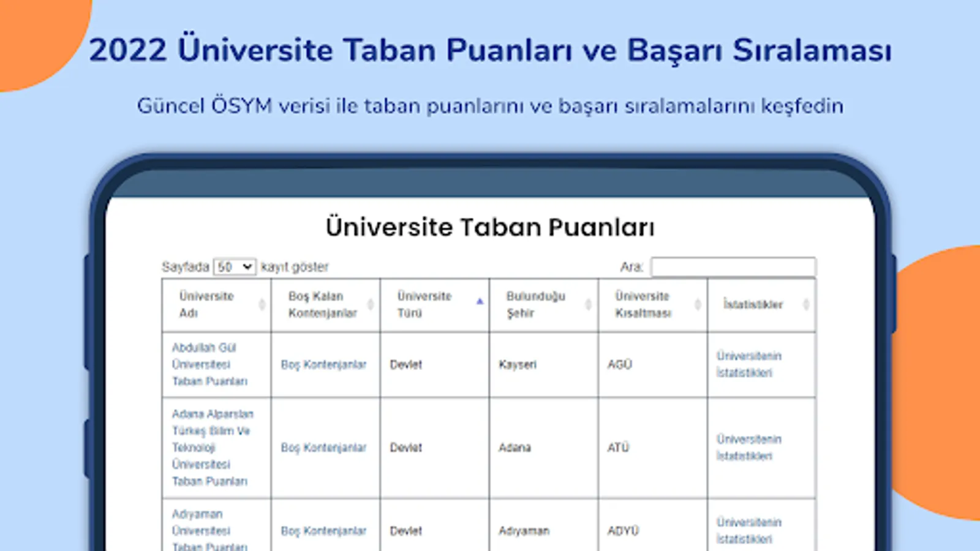980x551 pixels.
Task: Click the Sayfada label
Action: tap(186, 267)
